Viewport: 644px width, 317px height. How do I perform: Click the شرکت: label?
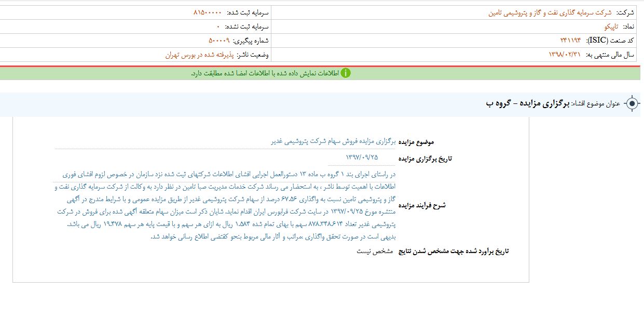click(625, 12)
